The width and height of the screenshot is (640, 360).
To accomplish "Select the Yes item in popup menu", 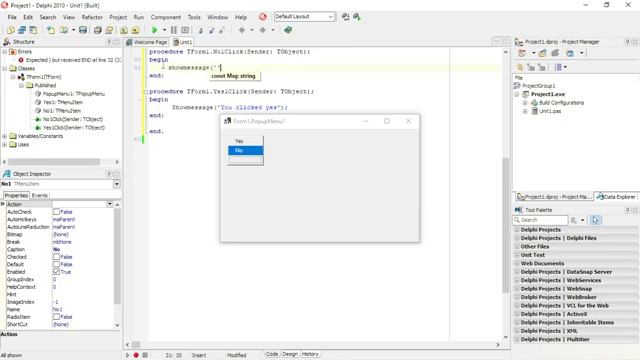I will point(245,141).
